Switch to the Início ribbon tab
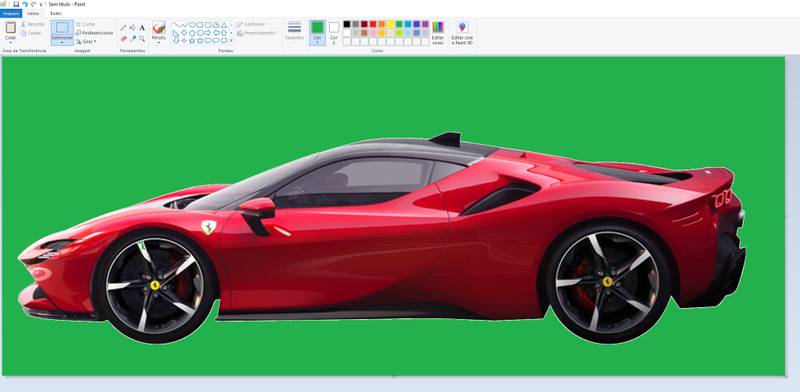The image size is (800, 392). (33, 13)
